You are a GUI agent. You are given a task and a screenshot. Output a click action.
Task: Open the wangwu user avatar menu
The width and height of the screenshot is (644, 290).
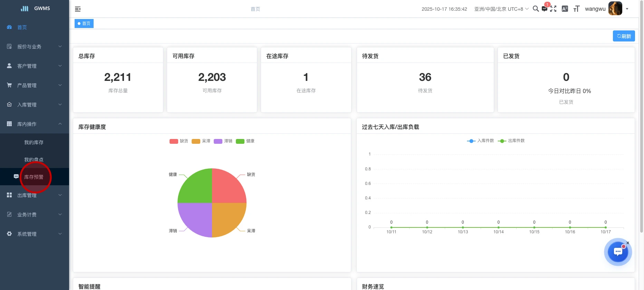(615, 9)
